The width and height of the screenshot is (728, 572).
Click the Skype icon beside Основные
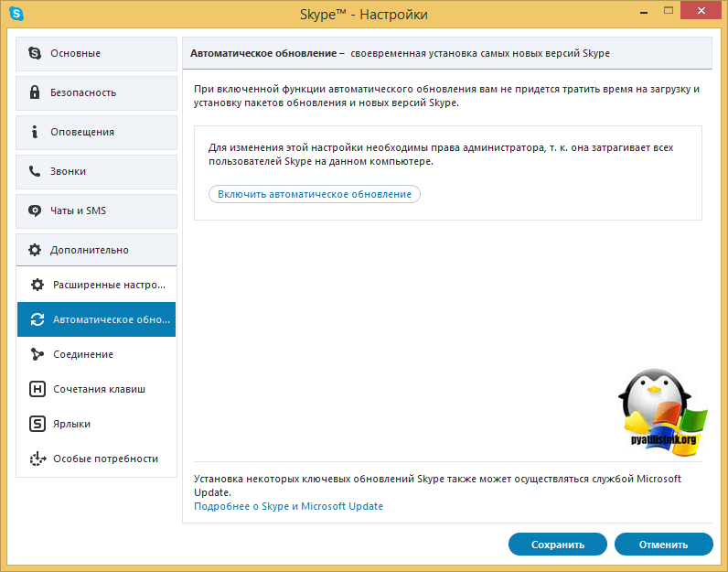click(35, 53)
